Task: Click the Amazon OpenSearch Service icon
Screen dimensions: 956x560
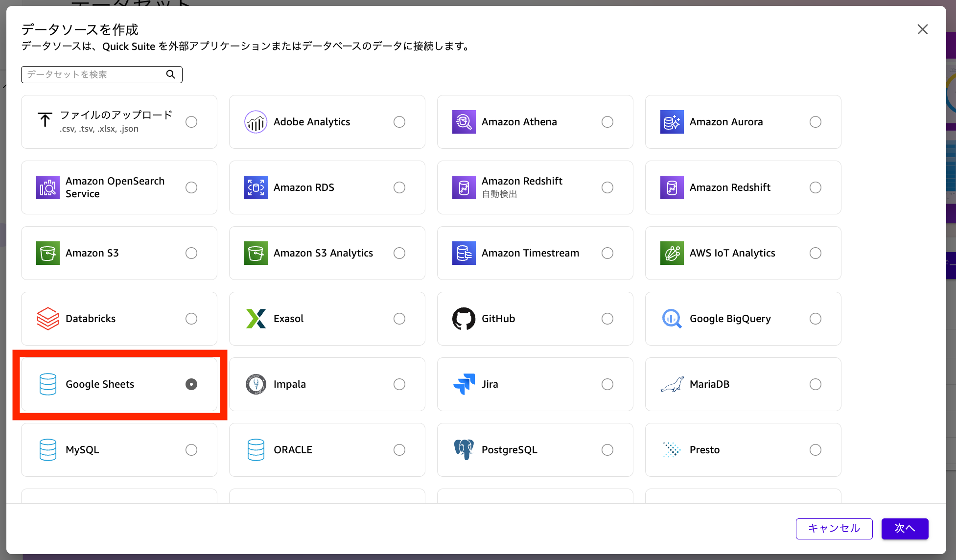Action: (x=47, y=187)
